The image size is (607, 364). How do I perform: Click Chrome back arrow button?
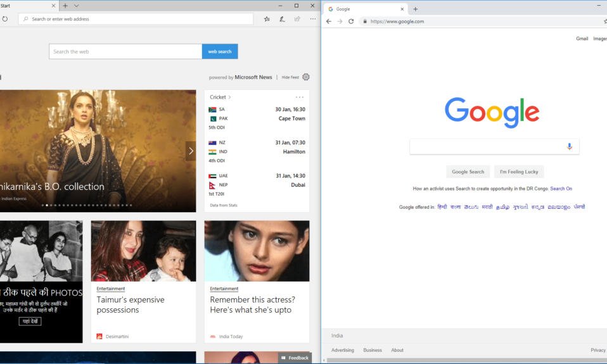tap(329, 22)
